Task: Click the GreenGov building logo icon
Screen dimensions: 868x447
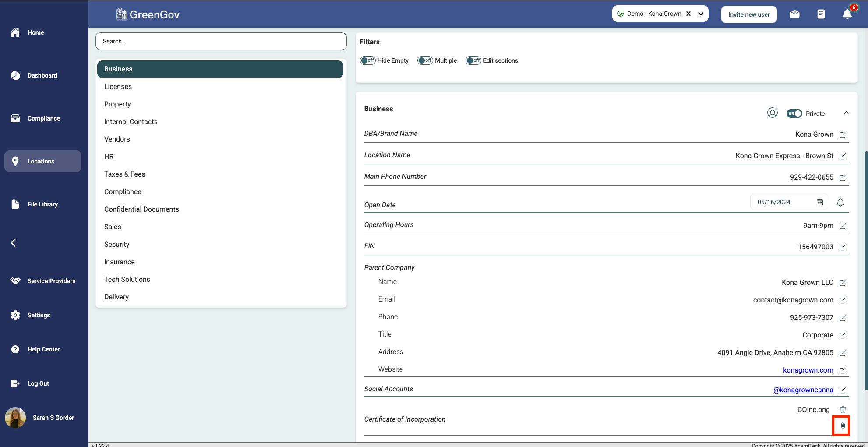Action: click(121, 14)
